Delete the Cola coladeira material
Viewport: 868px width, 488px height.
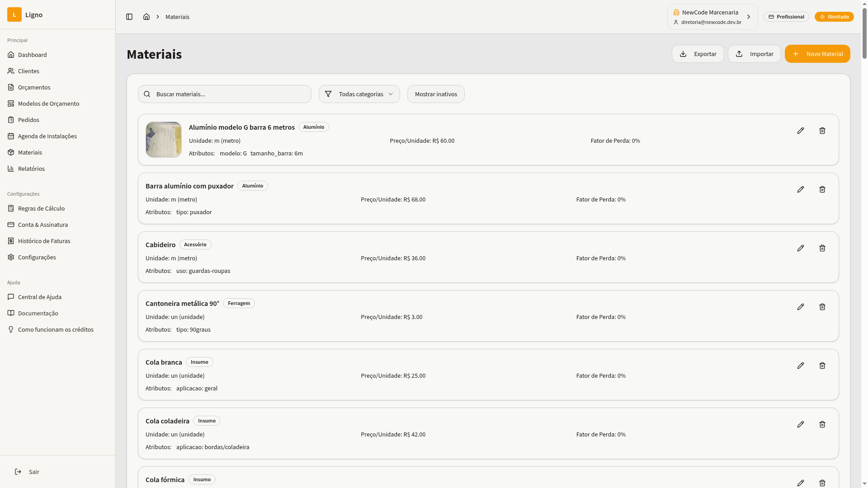[822, 424]
